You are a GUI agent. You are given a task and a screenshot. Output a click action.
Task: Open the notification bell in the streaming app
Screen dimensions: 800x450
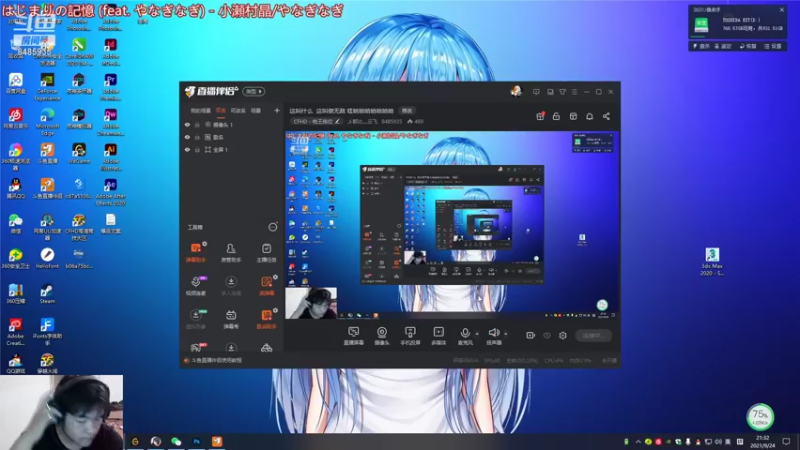click(x=589, y=116)
